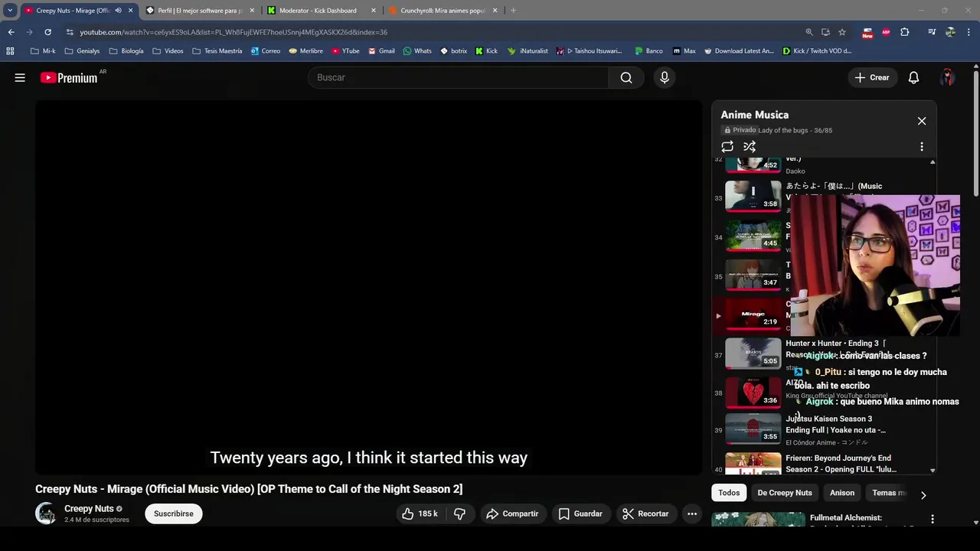Viewport: 980px width, 551px height.
Task: Open a new browser tab
Action: click(x=513, y=11)
